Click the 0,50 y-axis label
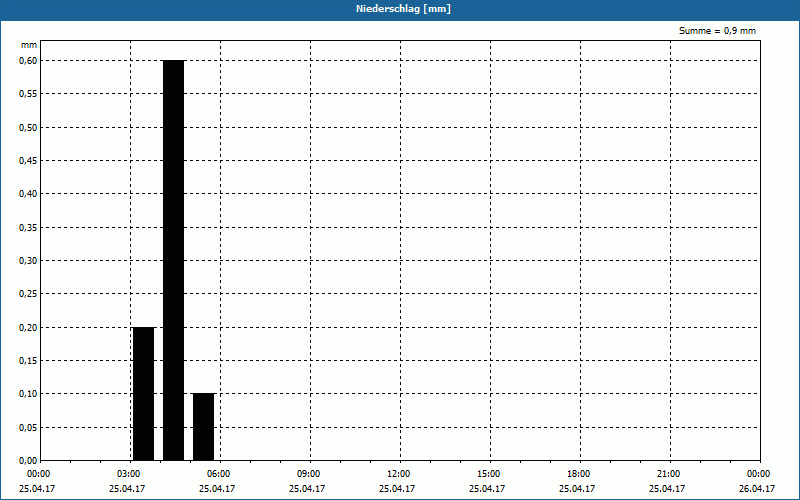The image size is (800, 500). [28, 128]
